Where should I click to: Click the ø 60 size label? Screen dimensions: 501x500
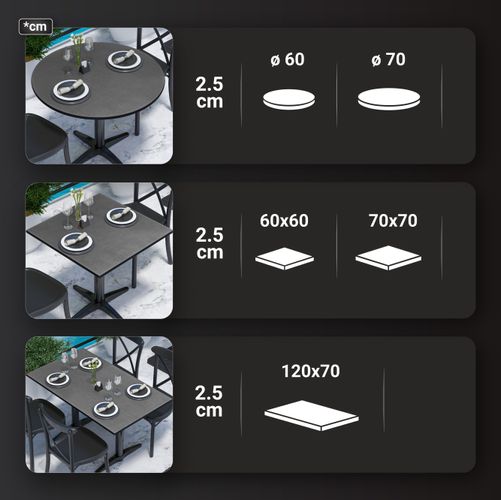287,60
